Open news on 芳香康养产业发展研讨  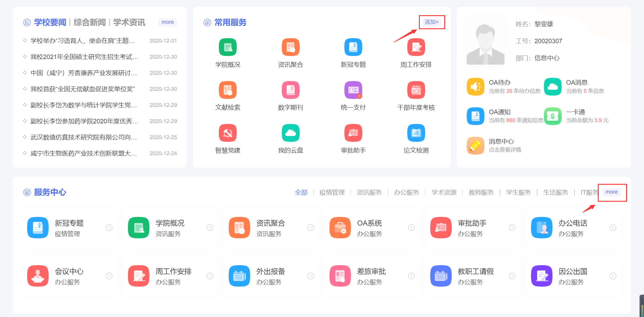point(84,73)
